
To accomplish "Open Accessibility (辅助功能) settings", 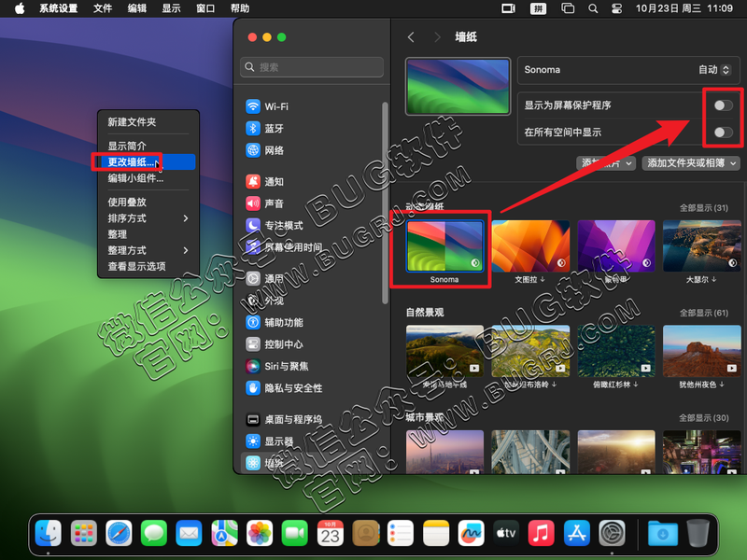I will [275, 322].
